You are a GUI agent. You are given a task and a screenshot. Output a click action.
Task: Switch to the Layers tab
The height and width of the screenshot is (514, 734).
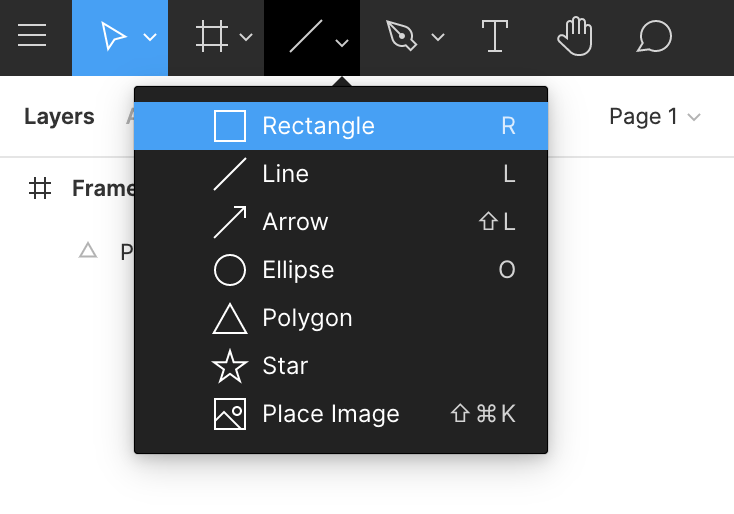point(59,117)
